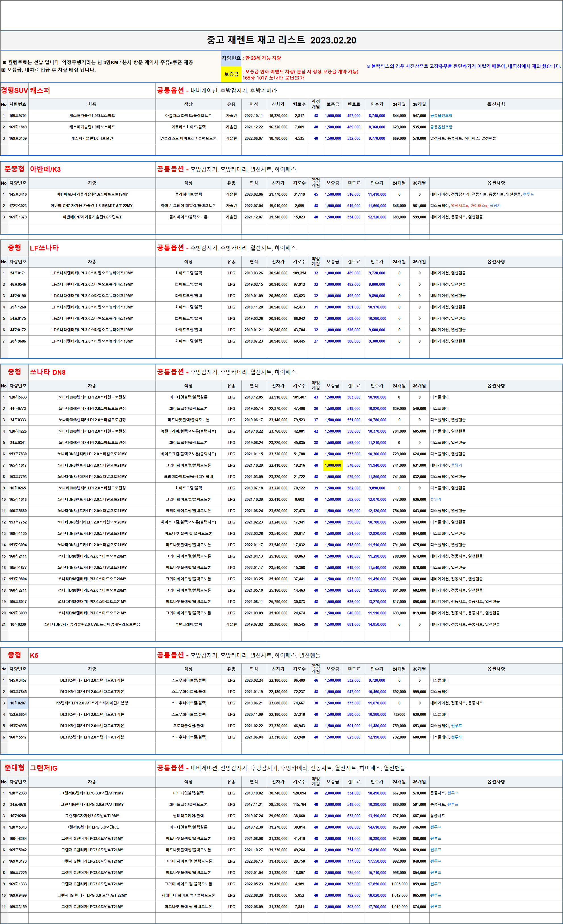Click '공통옵션포함' in the 169호9701 row
The image size is (563, 924).
pyautogui.click(x=441, y=116)
